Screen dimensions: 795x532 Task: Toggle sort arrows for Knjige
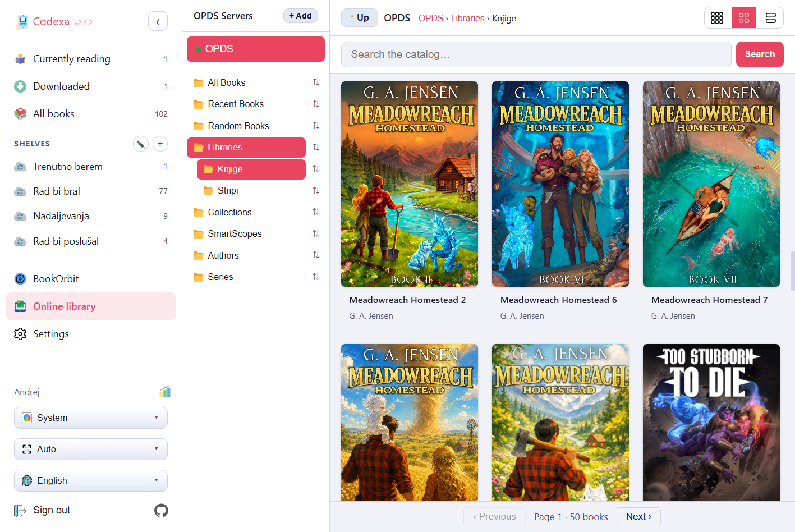(x=316, y=169)
